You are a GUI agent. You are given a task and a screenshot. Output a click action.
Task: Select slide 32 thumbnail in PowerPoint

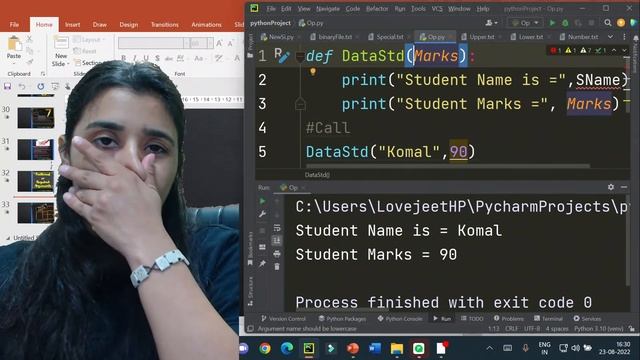pos(36,181)
